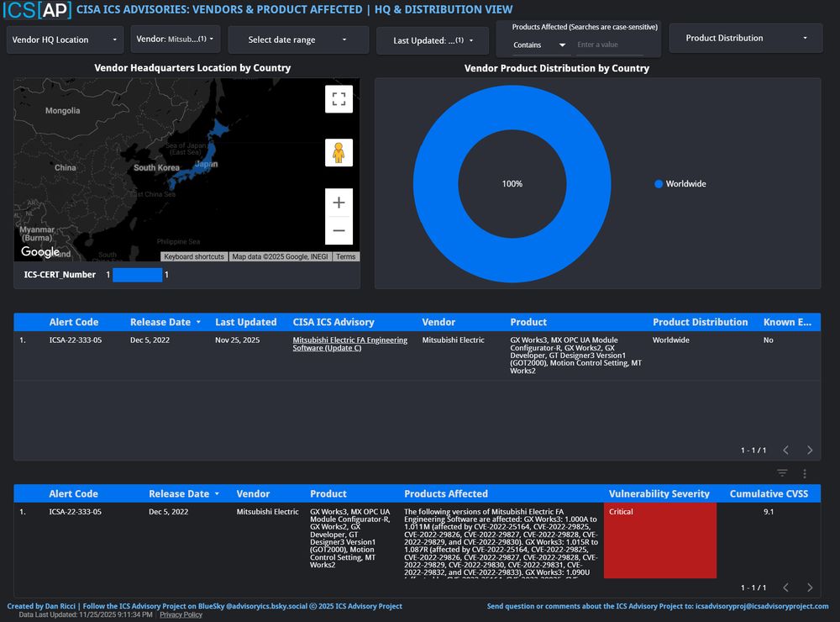The image size is (840, 622).
Task: Sort second table by Release Date arrow
Action: point(217,494)
